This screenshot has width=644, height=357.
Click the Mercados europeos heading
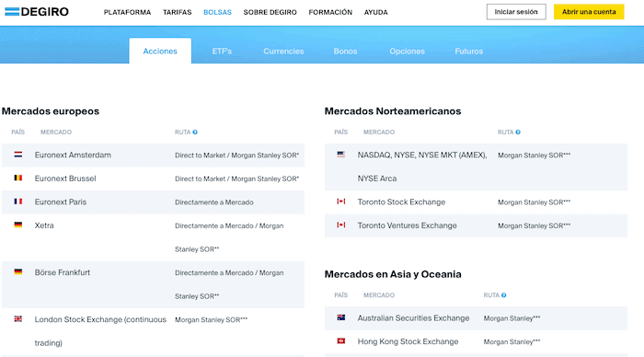click(x=51, y=111)
